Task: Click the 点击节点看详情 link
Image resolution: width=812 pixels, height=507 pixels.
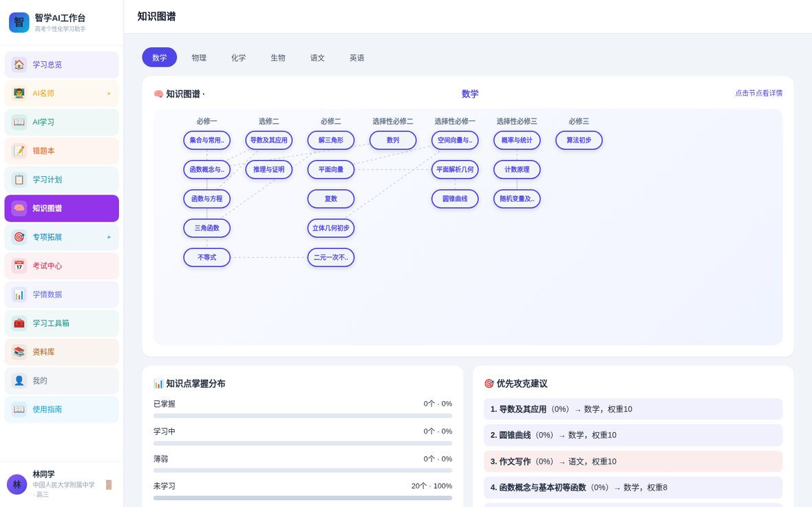Action: [x=758, y=94]
